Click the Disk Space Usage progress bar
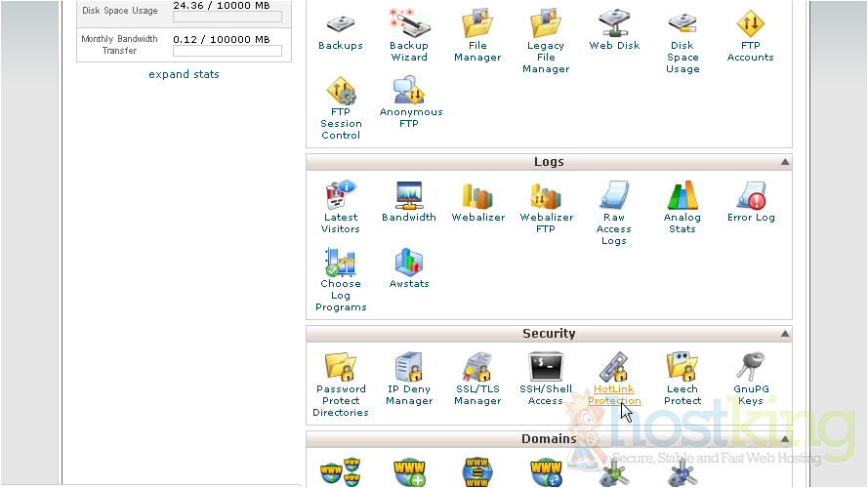Screen dimensions: 868x488 [227, 17]
